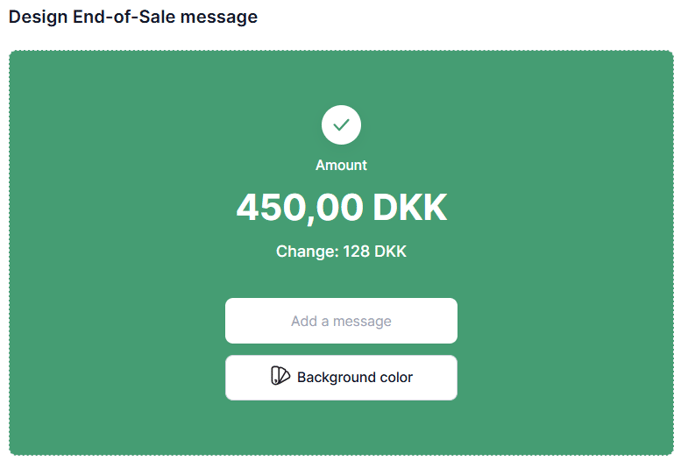This screenshot has height=475, width=688.
Task: Click the '128 DKK' change value
Action: [375, 251]
